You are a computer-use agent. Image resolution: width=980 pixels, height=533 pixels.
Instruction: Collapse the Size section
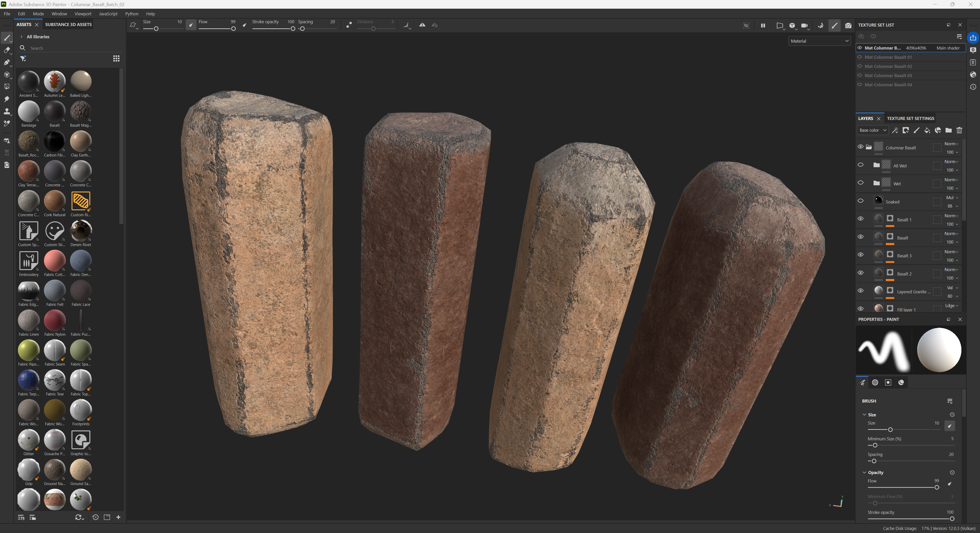(x=864, y=415)
